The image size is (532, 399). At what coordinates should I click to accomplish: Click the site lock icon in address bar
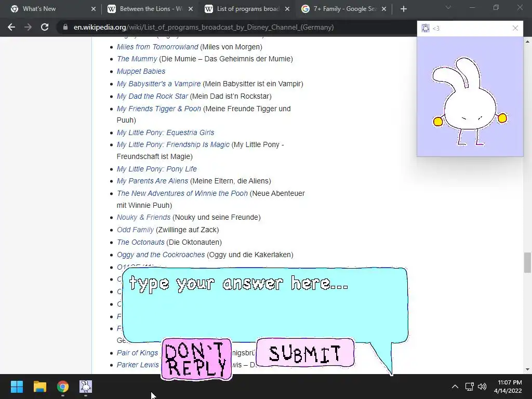click(x=65, y=27)
